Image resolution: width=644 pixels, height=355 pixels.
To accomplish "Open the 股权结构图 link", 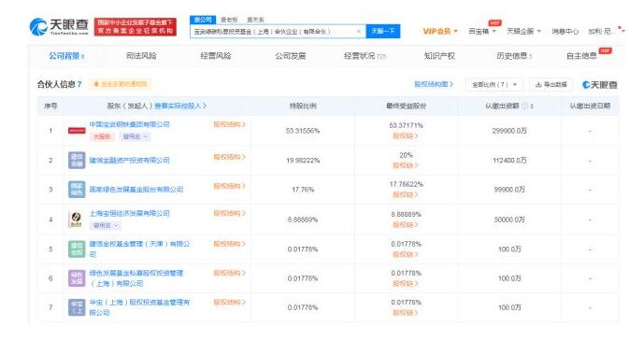I will (434, 84).
